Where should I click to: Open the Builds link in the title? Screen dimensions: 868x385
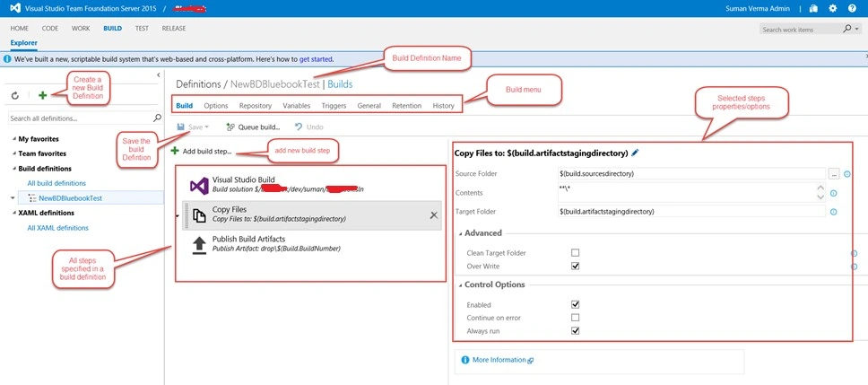(340, 84)
